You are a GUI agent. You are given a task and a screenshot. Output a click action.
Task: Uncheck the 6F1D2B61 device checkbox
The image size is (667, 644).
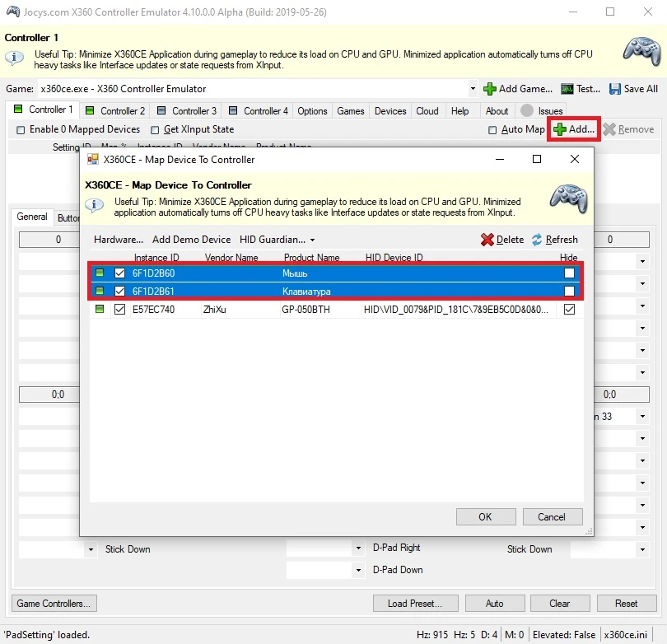120,291
